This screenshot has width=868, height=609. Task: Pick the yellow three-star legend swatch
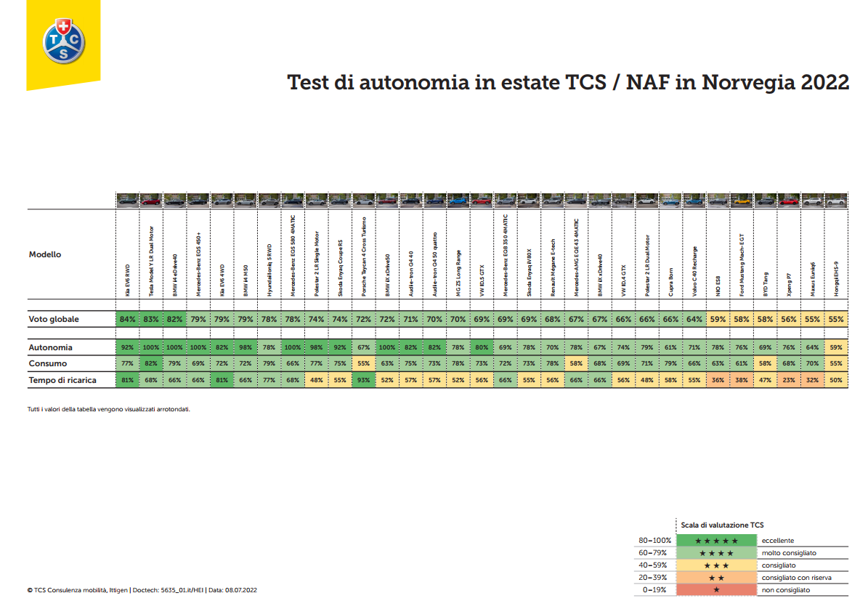tap(716, 565)
